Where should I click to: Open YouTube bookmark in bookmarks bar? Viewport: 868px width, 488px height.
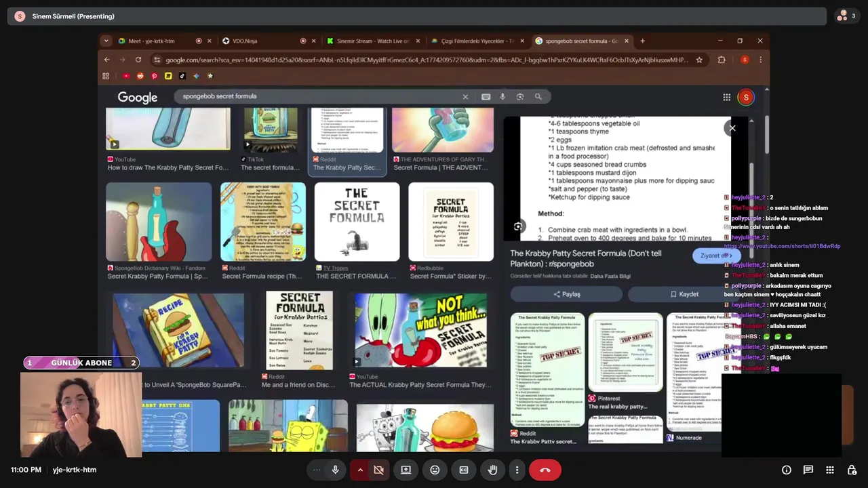coord(126,76)
